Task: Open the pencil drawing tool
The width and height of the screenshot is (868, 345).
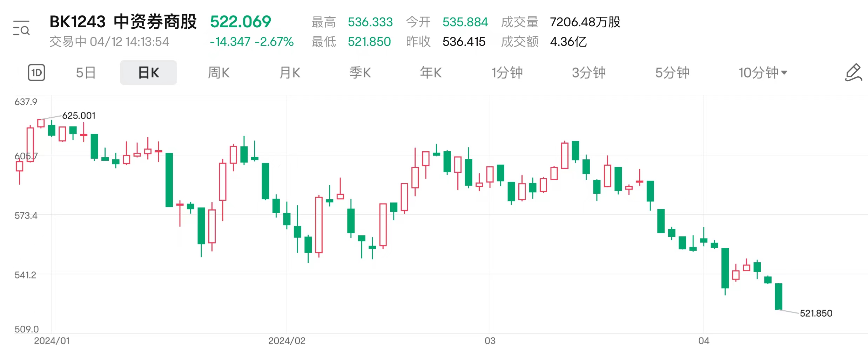Action: pyautogui.click(x=853, y=73)
